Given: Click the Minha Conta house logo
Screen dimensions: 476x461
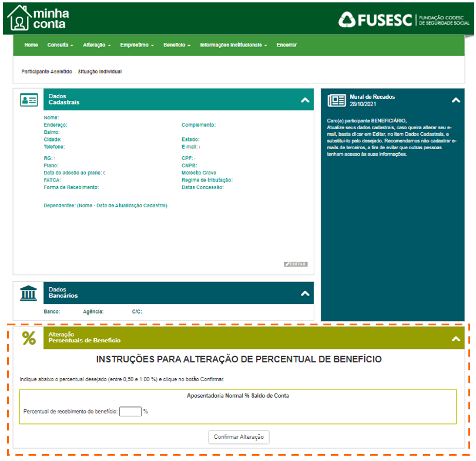Looking at the screenshot, I should pos(20,18).
